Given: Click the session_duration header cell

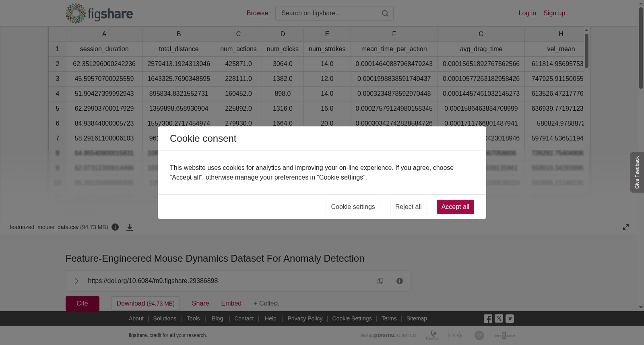Looking at the screenshot, I should coord(104,49).
